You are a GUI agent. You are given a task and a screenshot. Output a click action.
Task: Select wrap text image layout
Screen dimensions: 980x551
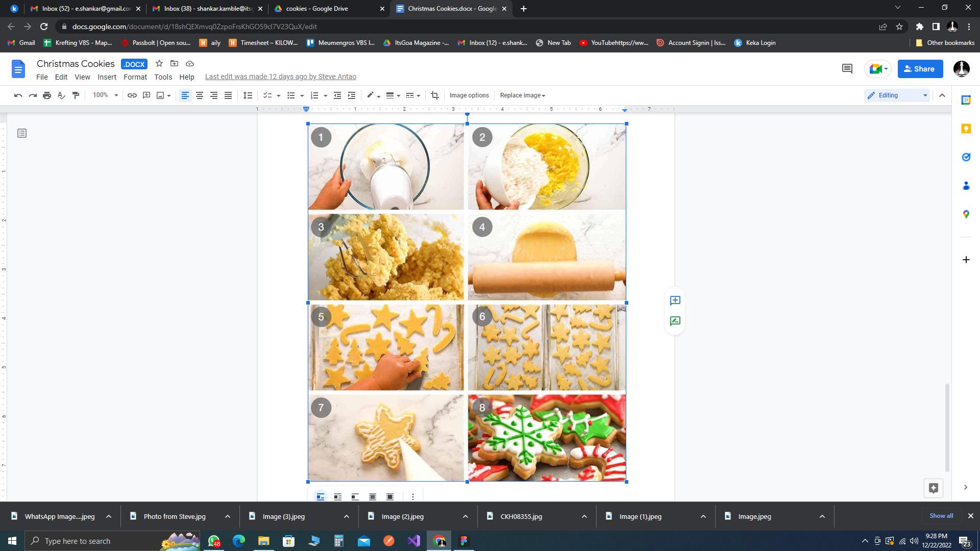coord(338,496)
